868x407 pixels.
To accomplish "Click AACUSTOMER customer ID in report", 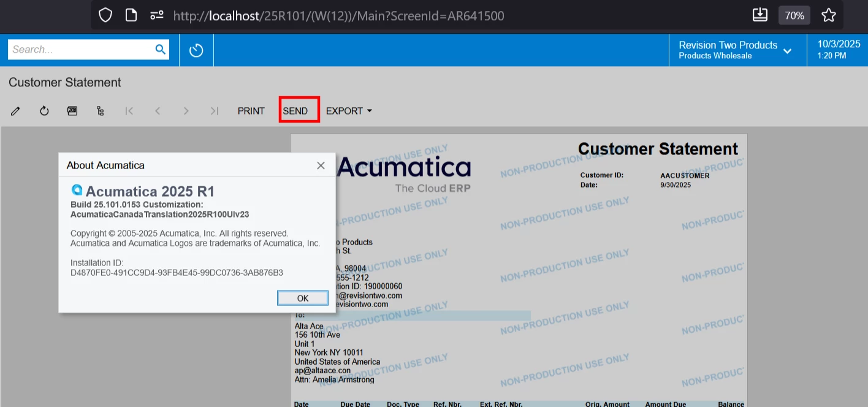I will [x=685, y=176].
